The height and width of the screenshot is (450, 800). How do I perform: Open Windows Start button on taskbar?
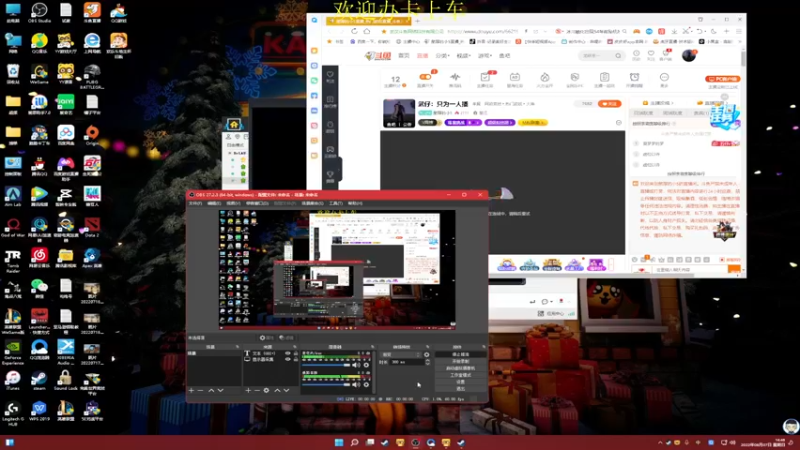(x=339, y=442)
